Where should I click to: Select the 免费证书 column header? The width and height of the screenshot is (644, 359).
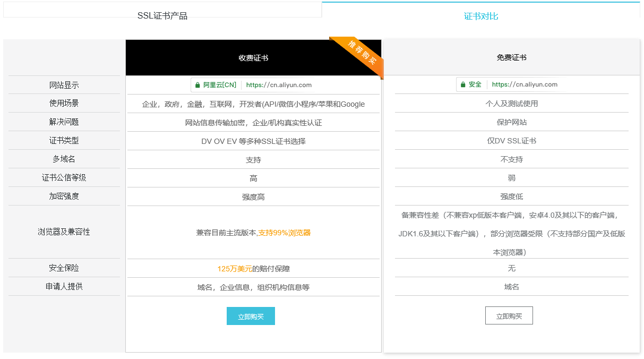pos(511,57)
